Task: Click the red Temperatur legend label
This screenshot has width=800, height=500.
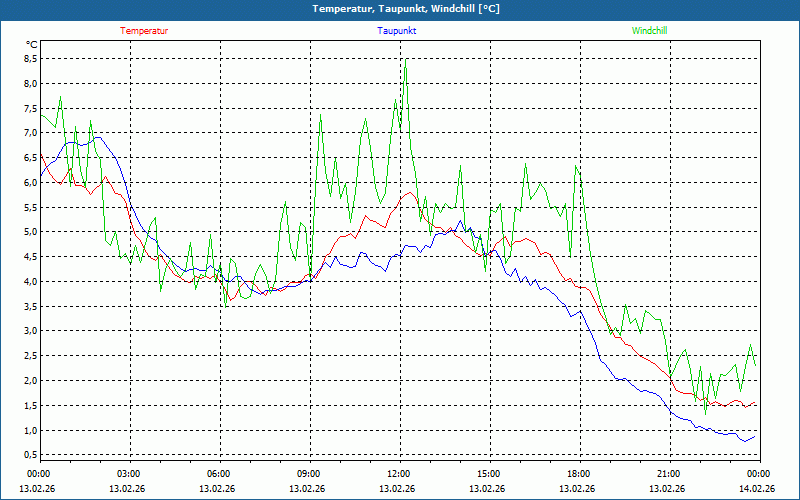Action: coord(144,31)
